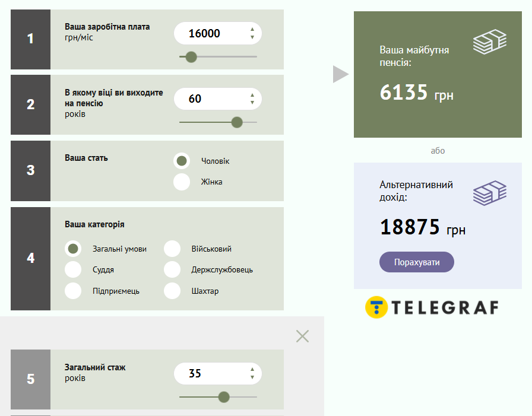Click the purple money stack icon near alternative income
Screen dimensions: 532x416
(490, 193)
